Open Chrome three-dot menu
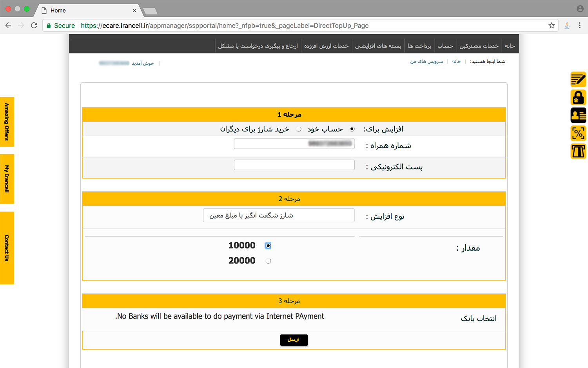The image size is (588, 368). point(580,26)
